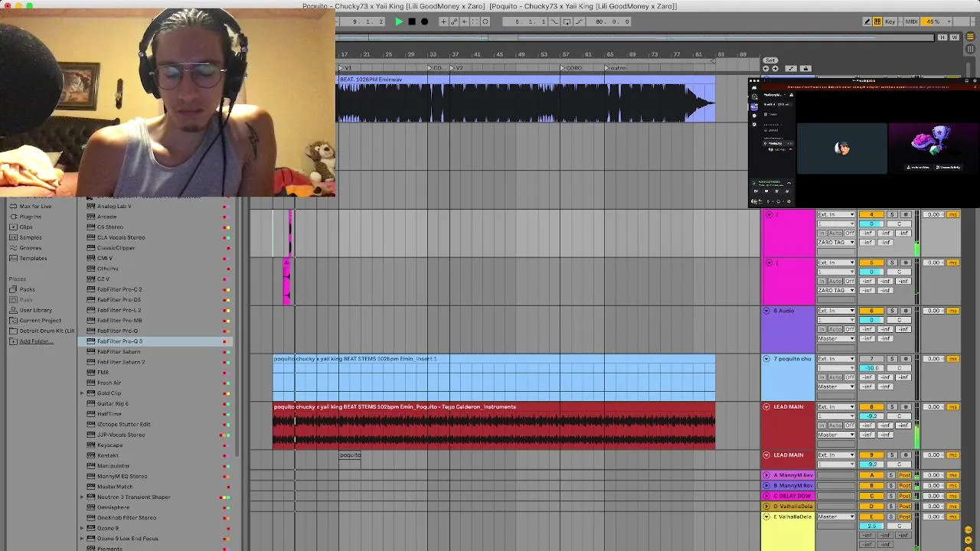
Task: Fold the 7 poquito chu track
Action: pyautogui.click(x=766, y=359)
